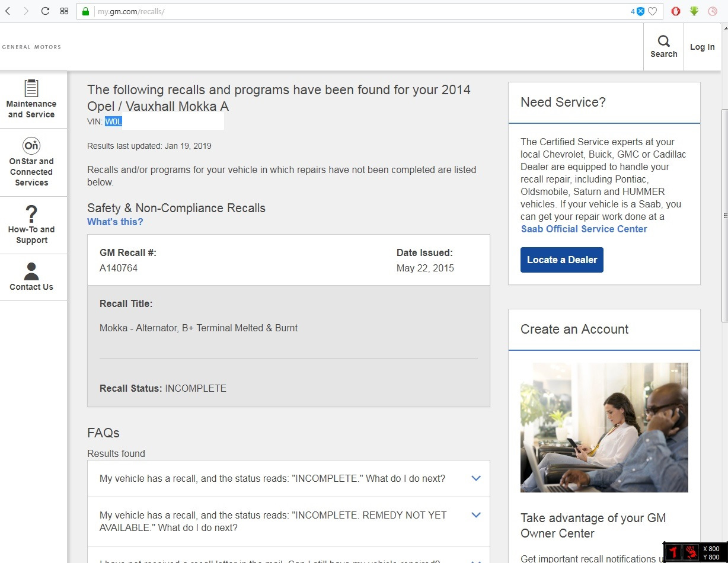The width and height of the screenshot is (728, 563).
Task: Bookmark the page with the heart icon
Action: coord(652,11)
